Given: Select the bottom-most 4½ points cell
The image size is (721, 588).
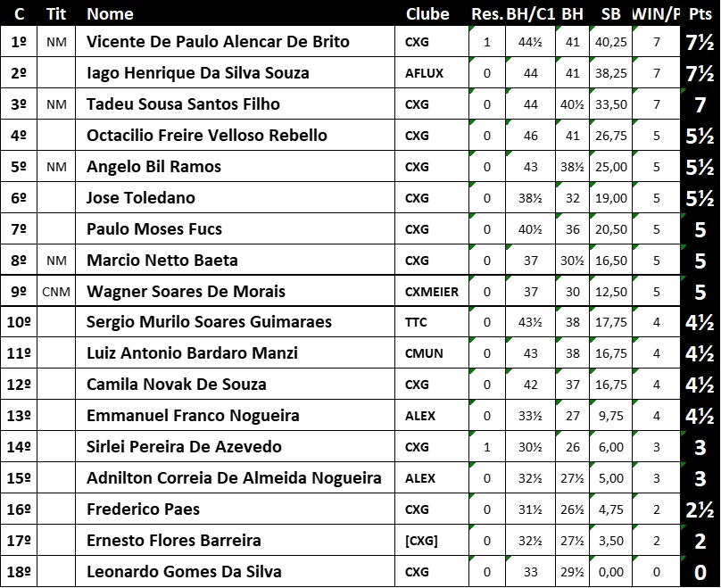Looking at the screenshot, I should pos(700,417).
